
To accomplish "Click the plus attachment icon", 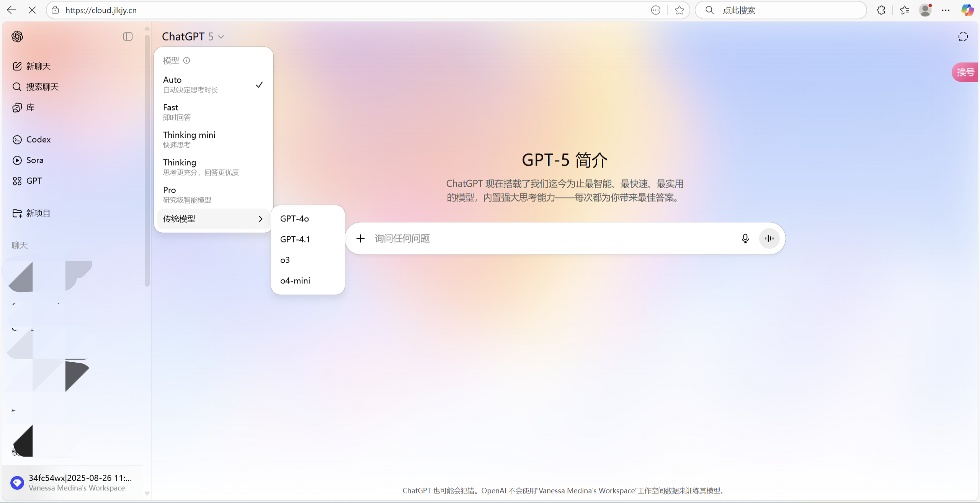I will pos(360,238).
